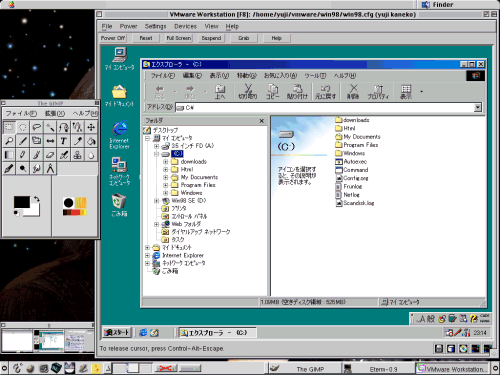Select the gradient blend tool in GIMP

click(9, 155)
